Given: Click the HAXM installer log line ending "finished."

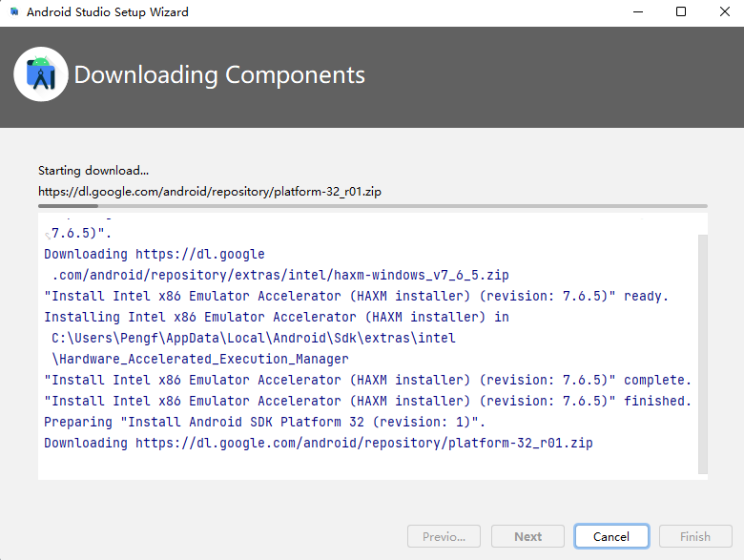Looking at the screenshot, I should point(367,401).
